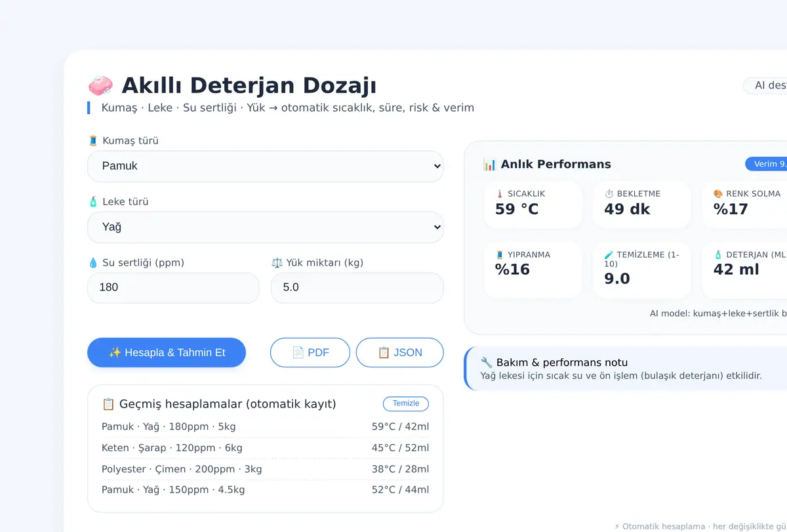Viewport: 787px width, 532px height.
Task: Select history row Polyester · Çimen · 200ppm · 3kg
Action: [x=265, y=469]
